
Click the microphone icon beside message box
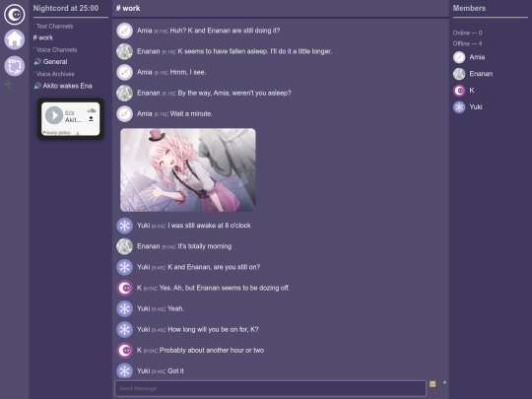pos(444,383)
